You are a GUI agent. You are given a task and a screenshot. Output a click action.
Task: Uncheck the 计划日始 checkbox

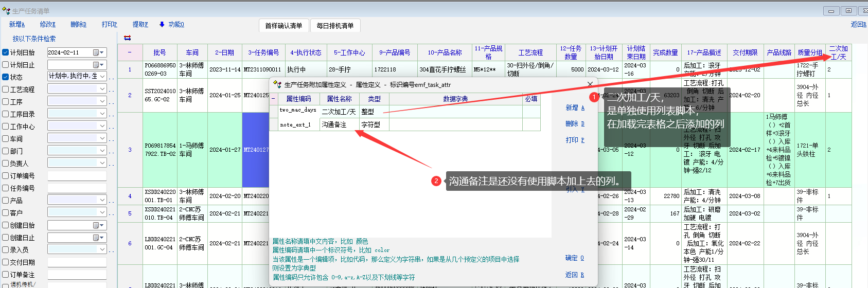pos(6,52)
